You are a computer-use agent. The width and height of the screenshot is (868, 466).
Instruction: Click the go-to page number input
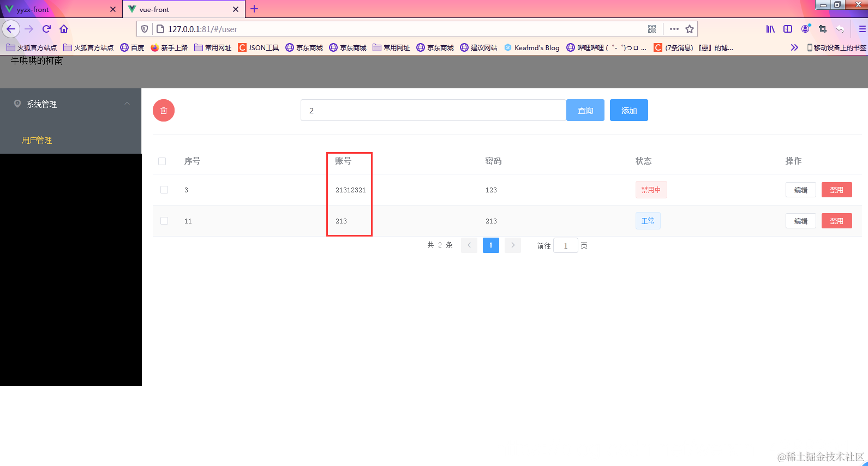pos(566,246)
